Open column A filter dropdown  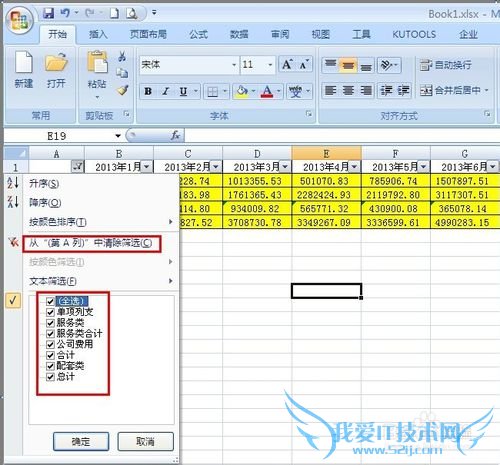78,166
